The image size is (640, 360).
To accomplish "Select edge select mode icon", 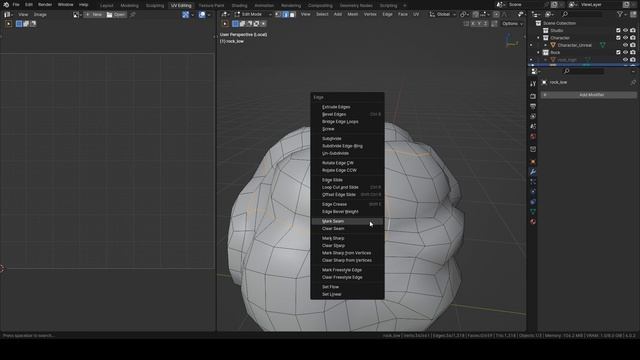I will click(x=285, y=14).
